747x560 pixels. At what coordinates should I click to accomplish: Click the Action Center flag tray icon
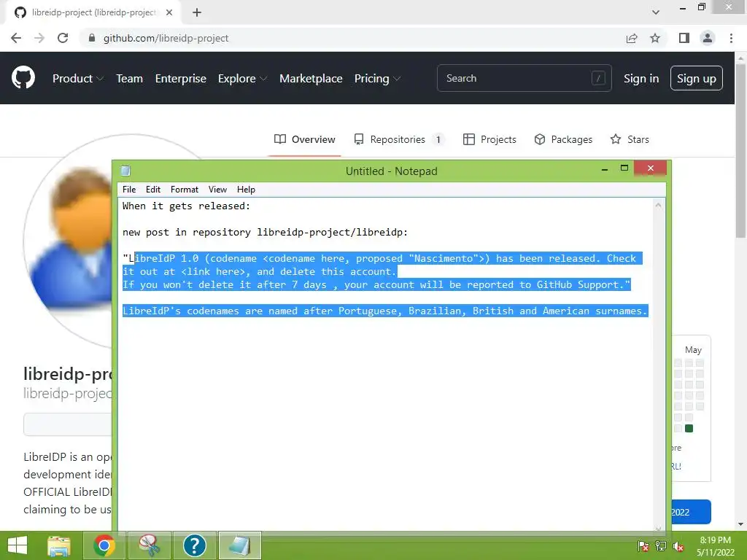[643, 546]
